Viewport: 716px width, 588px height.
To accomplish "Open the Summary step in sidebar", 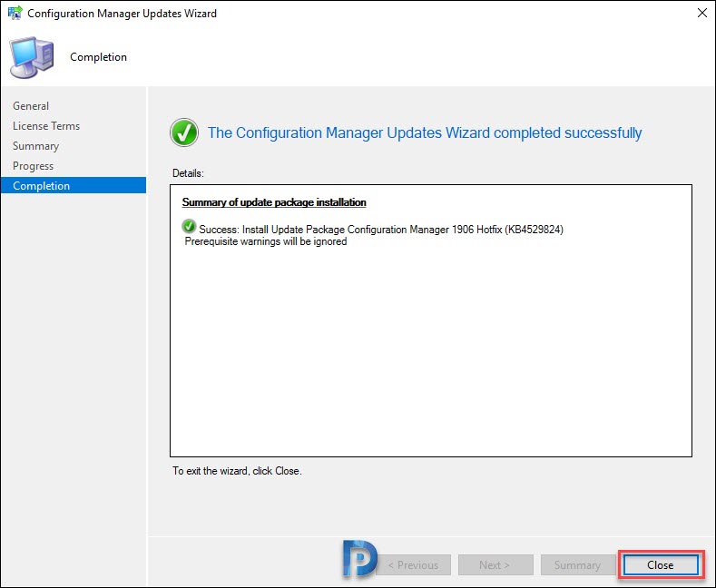I will pyautogui.click(x=35, y=146).
